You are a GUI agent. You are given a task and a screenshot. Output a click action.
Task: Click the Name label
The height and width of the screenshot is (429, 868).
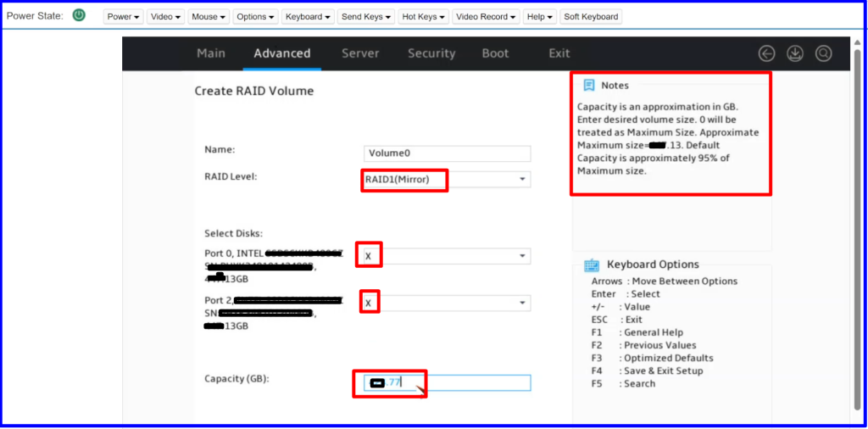[220, 149]
